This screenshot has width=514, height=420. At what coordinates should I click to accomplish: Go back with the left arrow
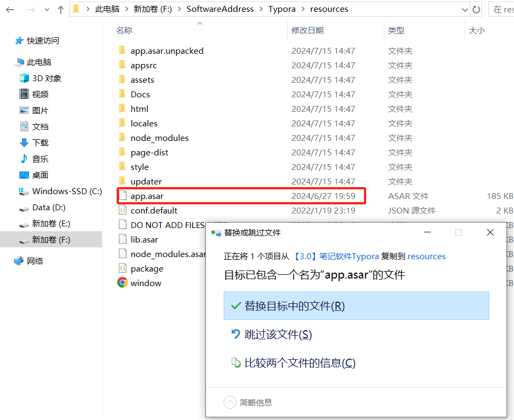pos(10,10)
